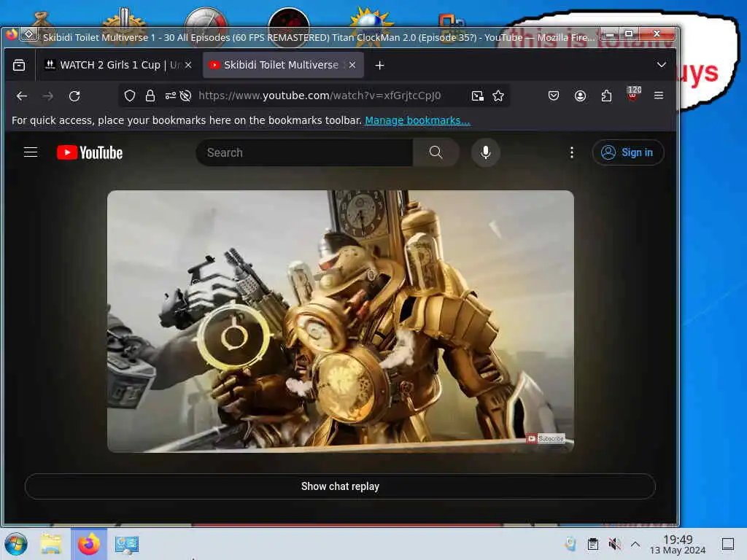
Task: Show chat replay
Action: click(340, 486)
